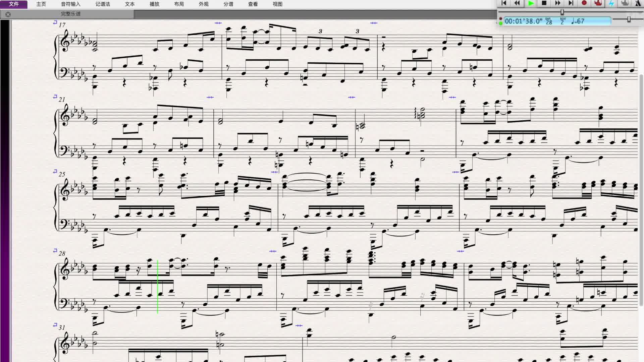The image size is (644, 362).
Task: Switch to the 播放 ribbon tab
Action: (154, 4)
